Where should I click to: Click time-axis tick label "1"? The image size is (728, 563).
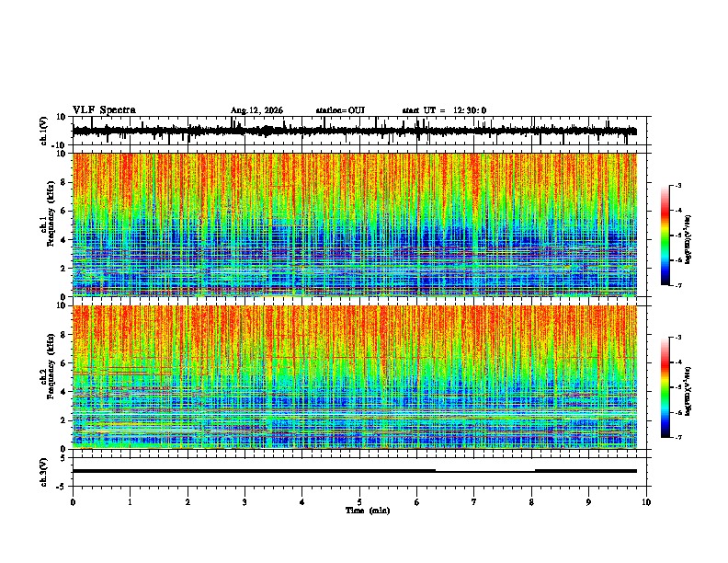click(x=130, y=502)
